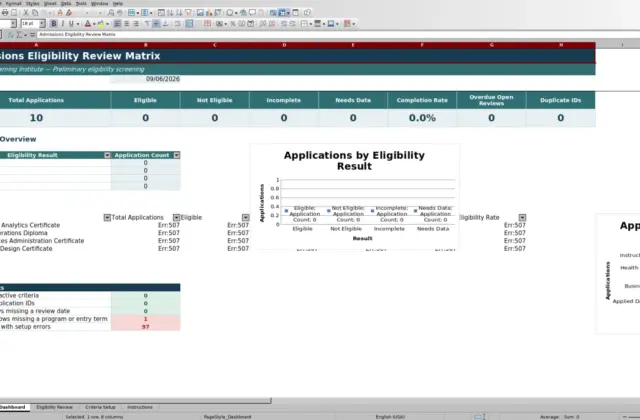The width and height of the screenshot is (640, 420).
Task: Open the Window menu
Action: [100, 3]
